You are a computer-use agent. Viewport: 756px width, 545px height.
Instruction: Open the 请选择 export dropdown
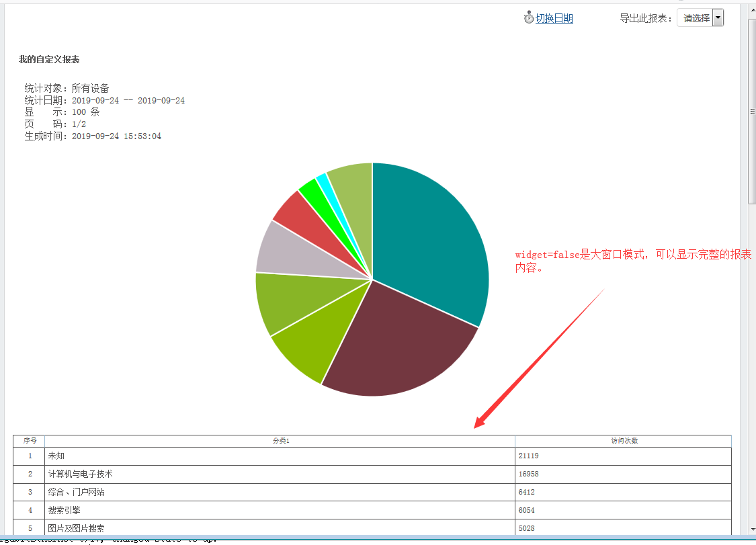tap(696, 18)
